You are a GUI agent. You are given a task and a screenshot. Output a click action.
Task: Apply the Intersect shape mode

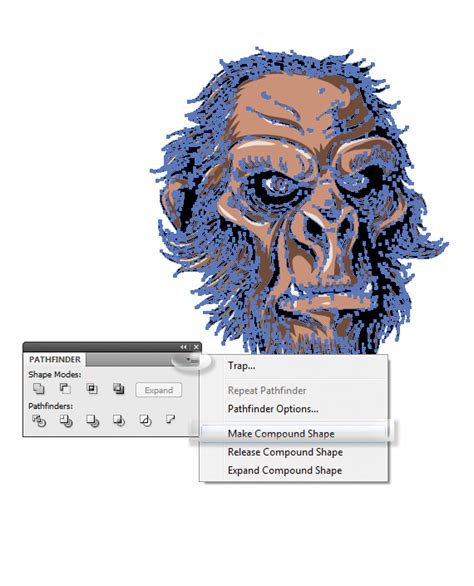[x=92, y=389]
